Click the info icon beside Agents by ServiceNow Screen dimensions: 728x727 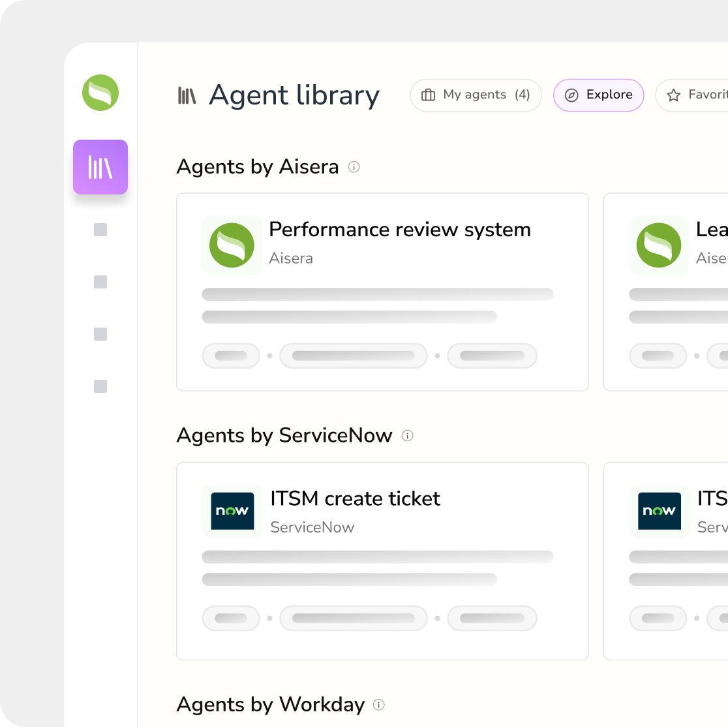(408, 436)
